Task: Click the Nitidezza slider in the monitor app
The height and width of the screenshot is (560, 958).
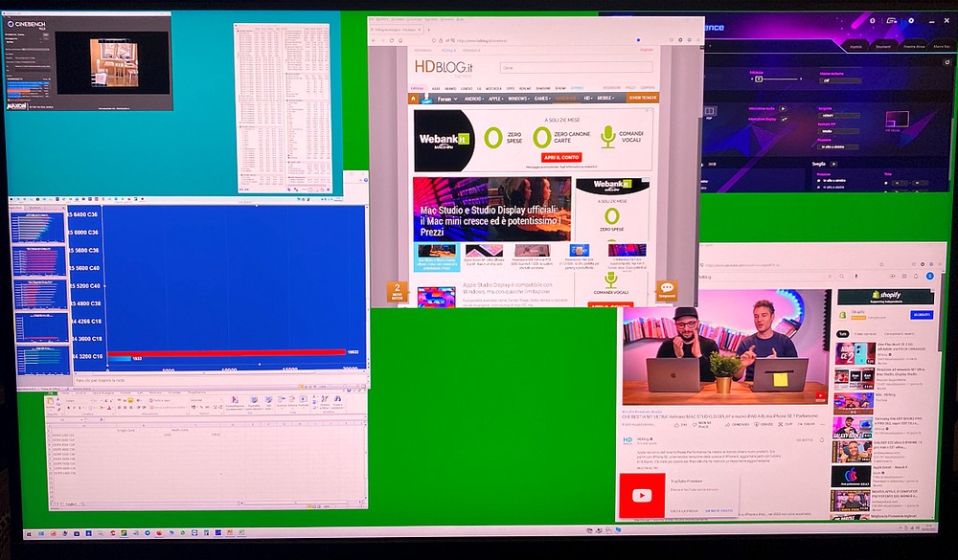Action: coord(775,78)
